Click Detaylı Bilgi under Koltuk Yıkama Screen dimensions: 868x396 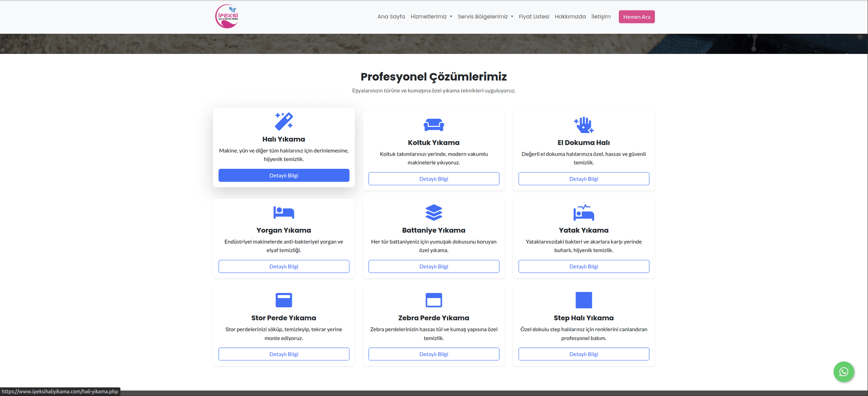tap(434, 179)
